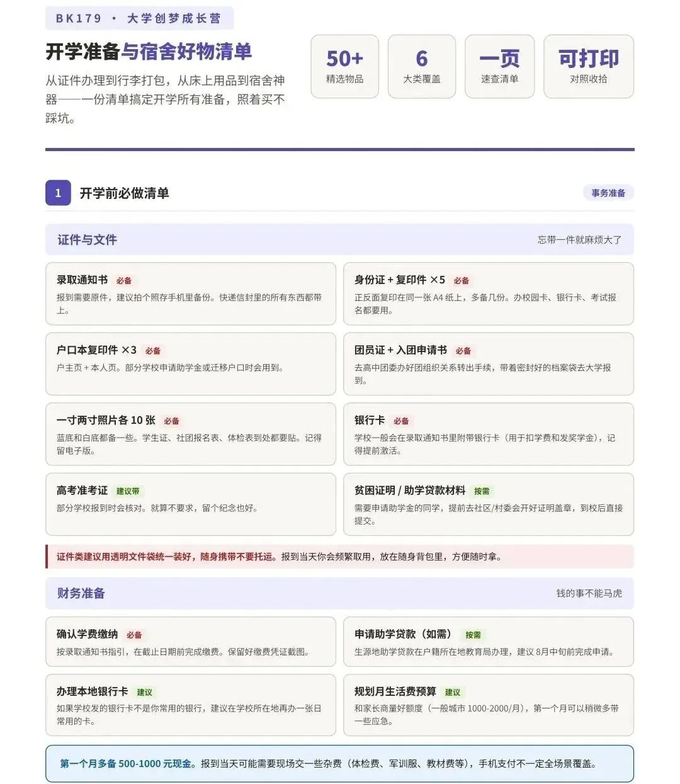Viewport: 680px width, 784px height.
Task: Click the red 证件类建议用透明文件袋 warning banner
Action: [x=339, y=557]
